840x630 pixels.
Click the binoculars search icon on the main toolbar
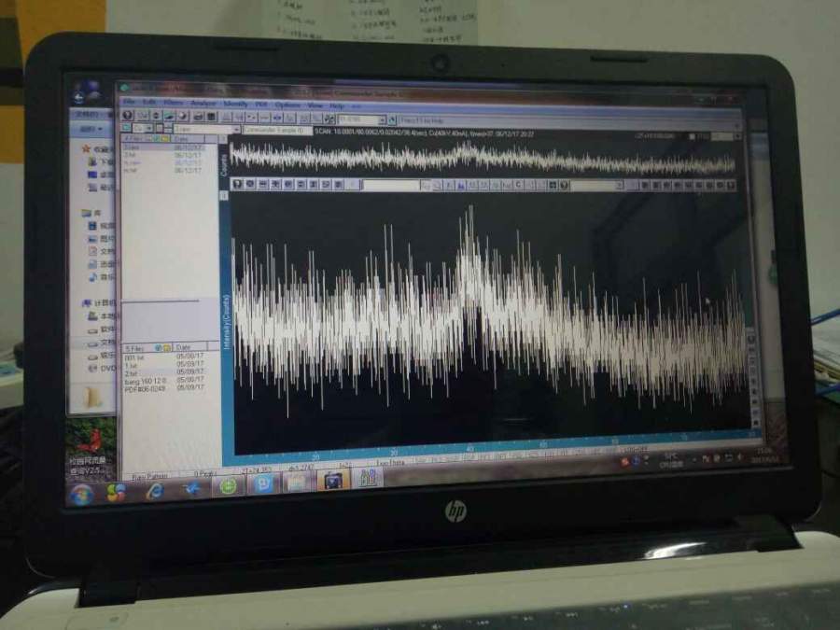point(329,119)
